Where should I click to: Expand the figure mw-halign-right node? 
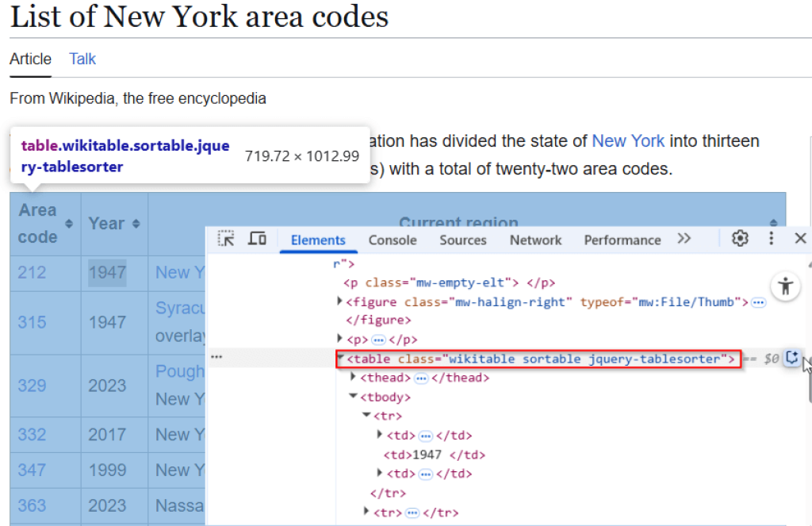[340, 301]
